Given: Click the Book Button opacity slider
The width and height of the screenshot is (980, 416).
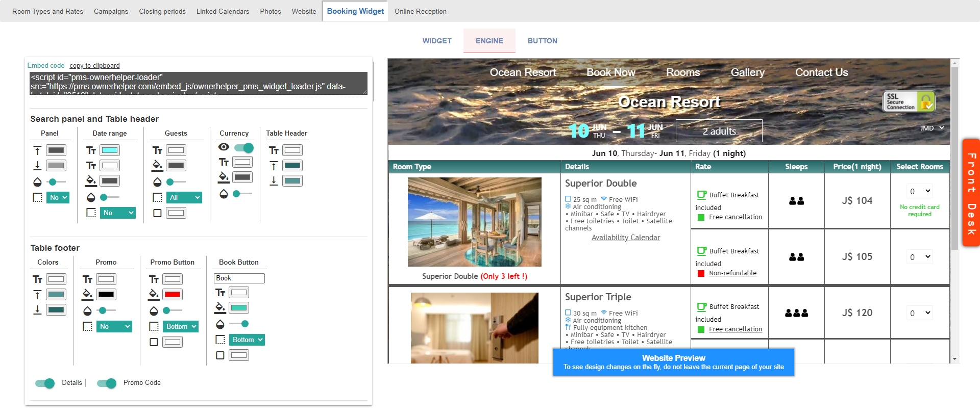Looking at the screenshot, I should [x=239, y=324].
